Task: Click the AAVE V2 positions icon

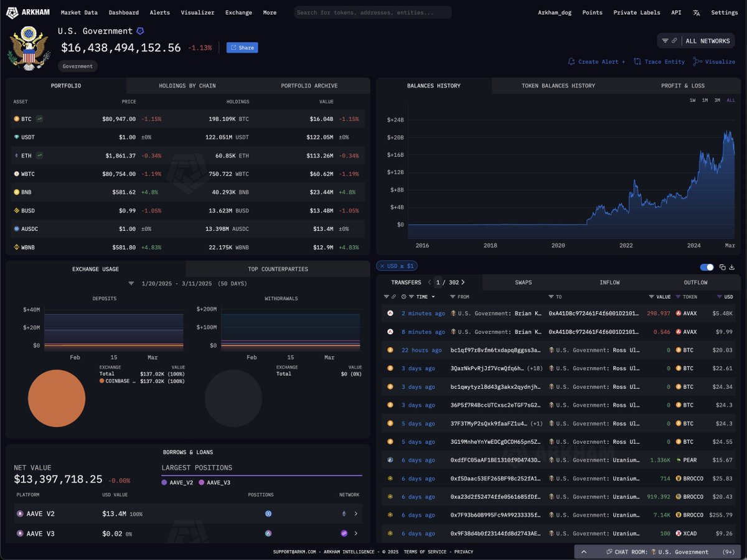Action: point(268,514)
